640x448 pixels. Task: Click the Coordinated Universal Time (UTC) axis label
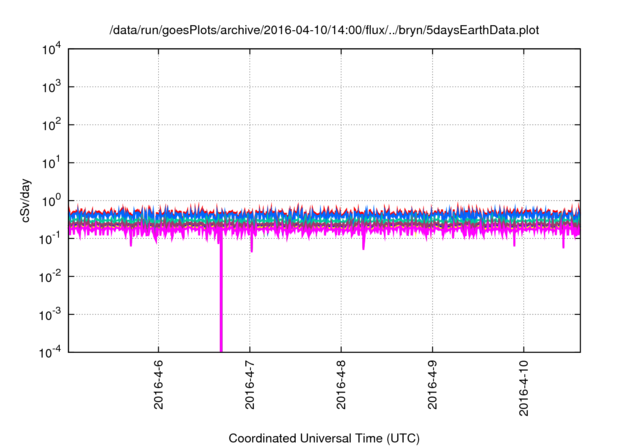[324, 439]
